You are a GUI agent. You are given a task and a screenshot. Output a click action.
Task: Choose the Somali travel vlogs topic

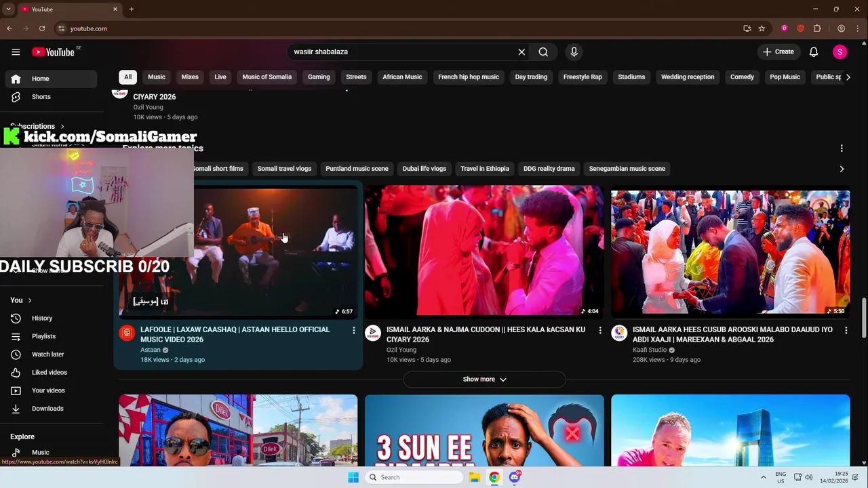click(x=284, y=169)
